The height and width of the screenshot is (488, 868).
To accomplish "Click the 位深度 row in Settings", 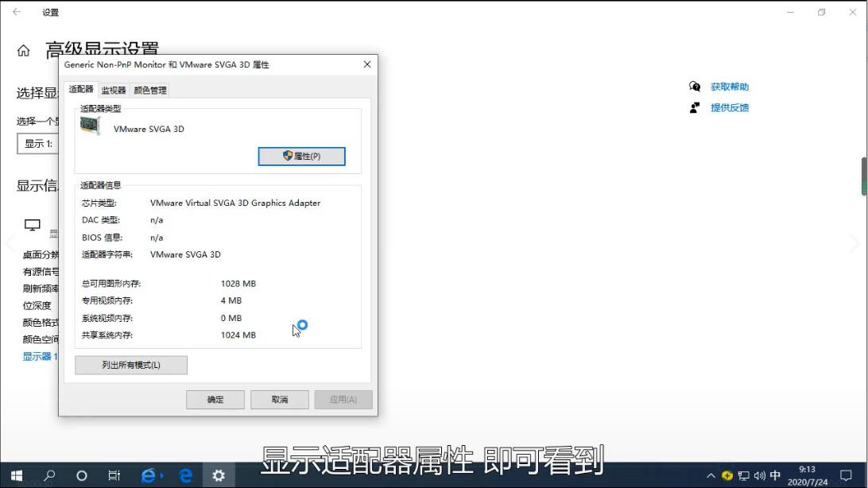I will (37, 305).
